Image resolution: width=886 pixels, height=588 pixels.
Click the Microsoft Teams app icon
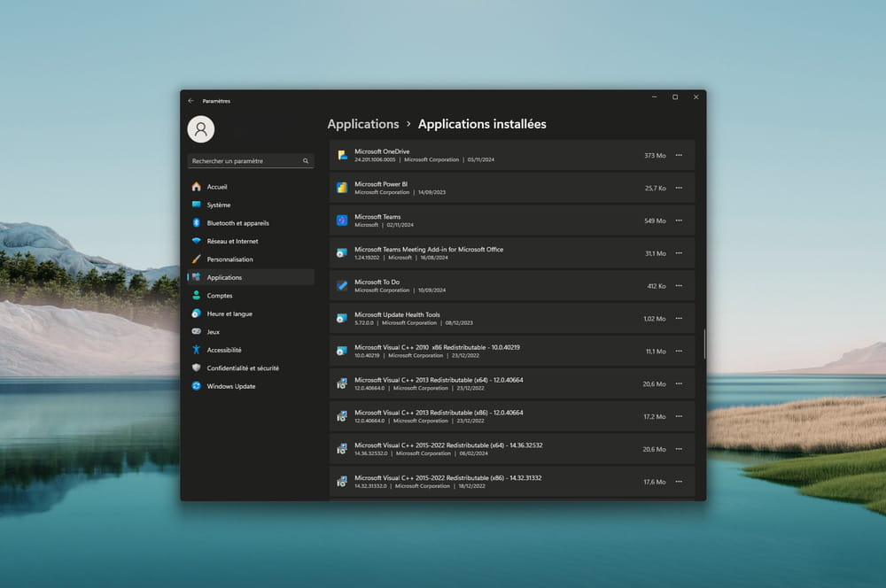coord(342,220)
